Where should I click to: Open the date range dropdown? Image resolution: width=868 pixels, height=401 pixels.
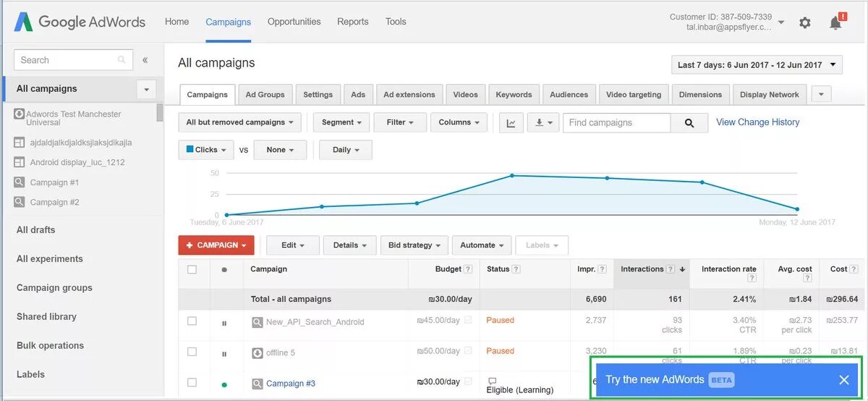point(757,65)
